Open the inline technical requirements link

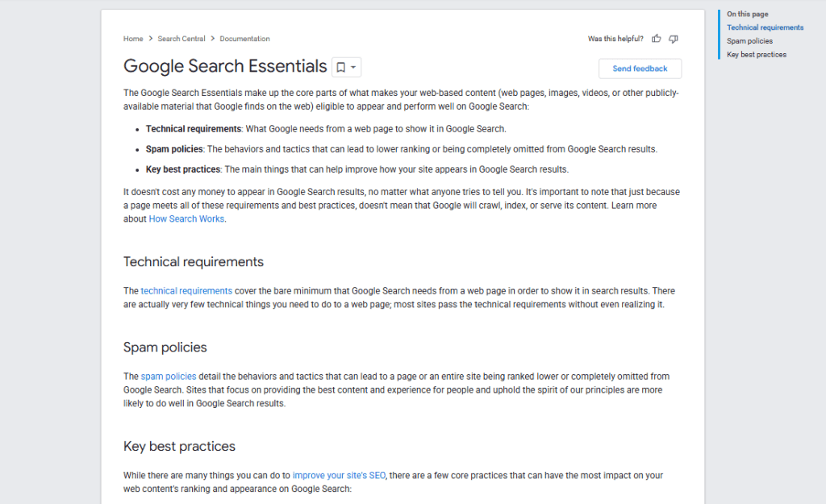186,290
